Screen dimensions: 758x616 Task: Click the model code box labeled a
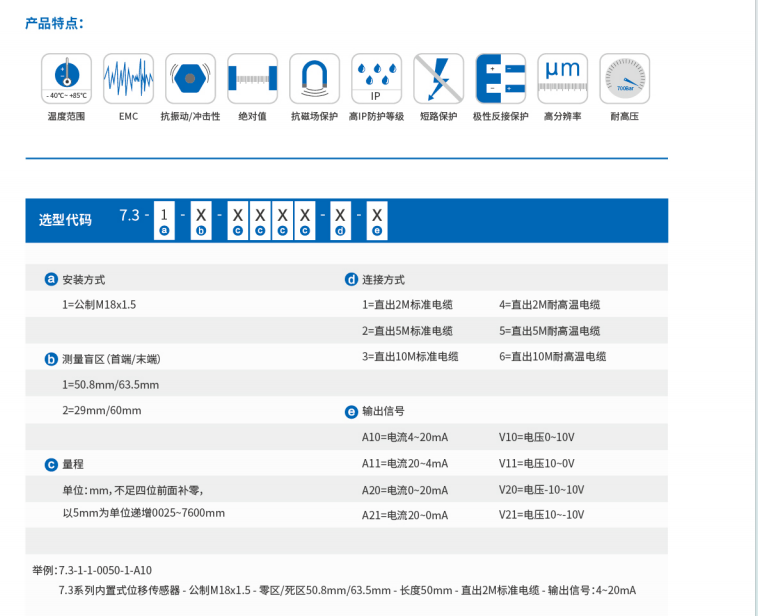click(165, 217)
